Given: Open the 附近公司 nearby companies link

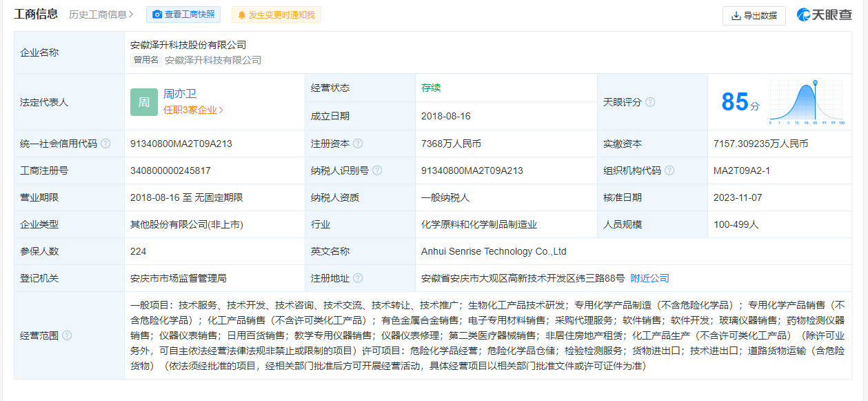Looking at the screenshot, I should 649,278.
